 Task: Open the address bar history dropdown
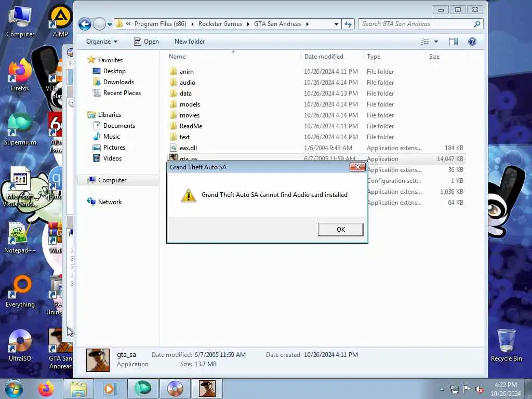tap(336, 24)
